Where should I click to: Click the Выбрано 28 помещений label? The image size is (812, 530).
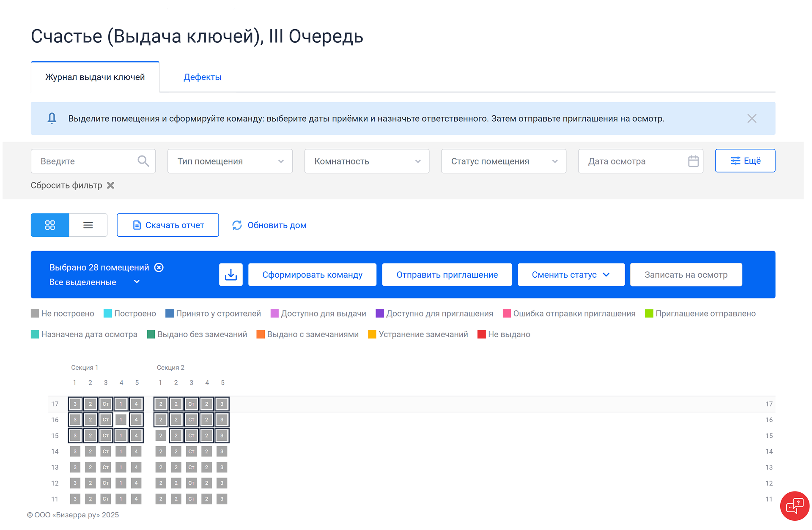(99, 268)
